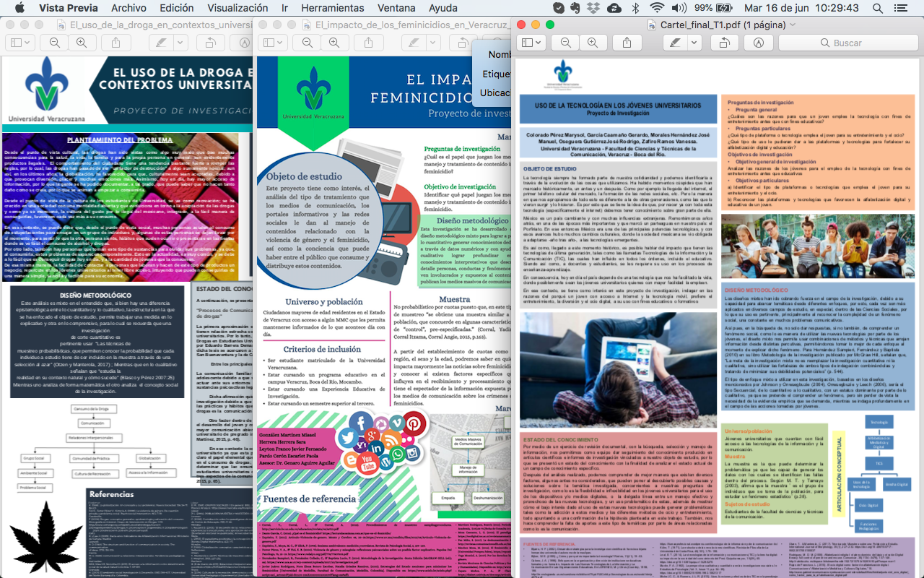The image size is (924, 578).
Task: Toggle the markup toolbar in the El_uso_de_la_droga window
Action: (245, 43)
